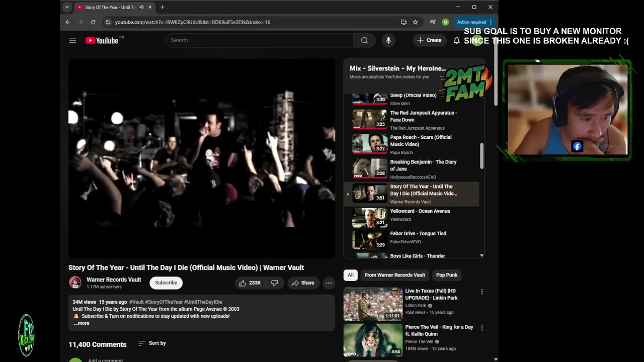Viewport: 644px width, 362px height.
Task: Click the YouTube search input field
Action: click(x=259, y=40)
